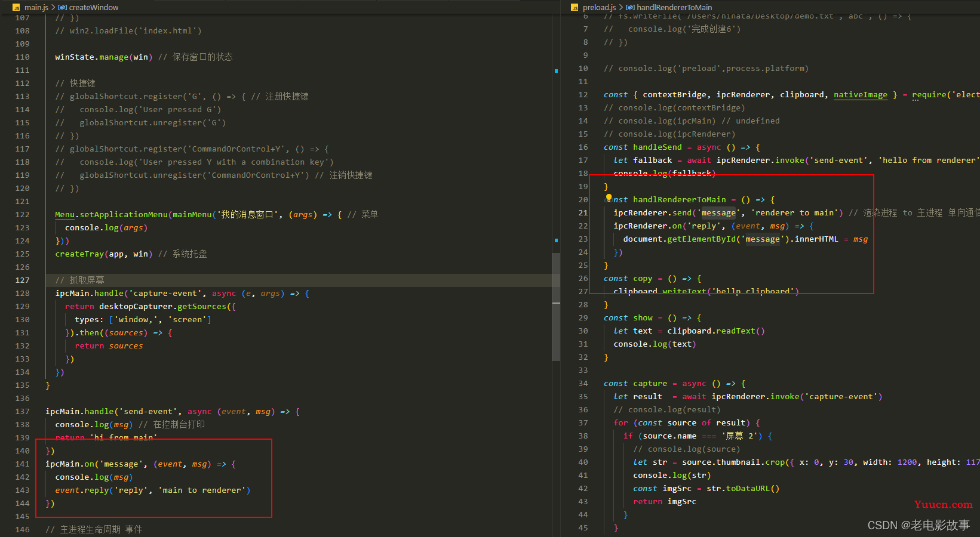Click commented console.log(ipcMain) // undefined line
This screenshot has height=537, width=980.
692,121
